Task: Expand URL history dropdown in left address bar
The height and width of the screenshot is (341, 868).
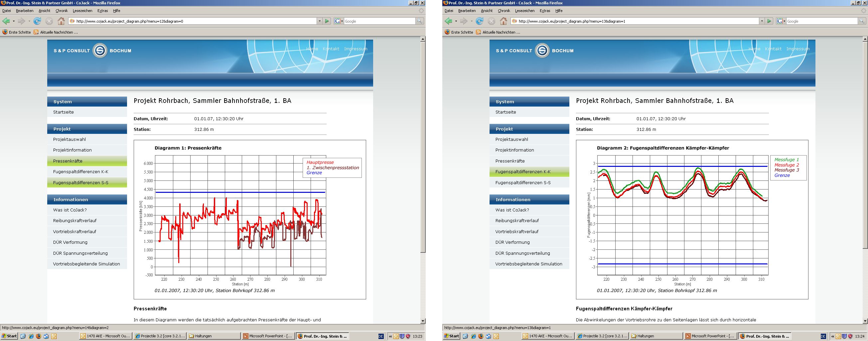Action: [x=320, y=21]
